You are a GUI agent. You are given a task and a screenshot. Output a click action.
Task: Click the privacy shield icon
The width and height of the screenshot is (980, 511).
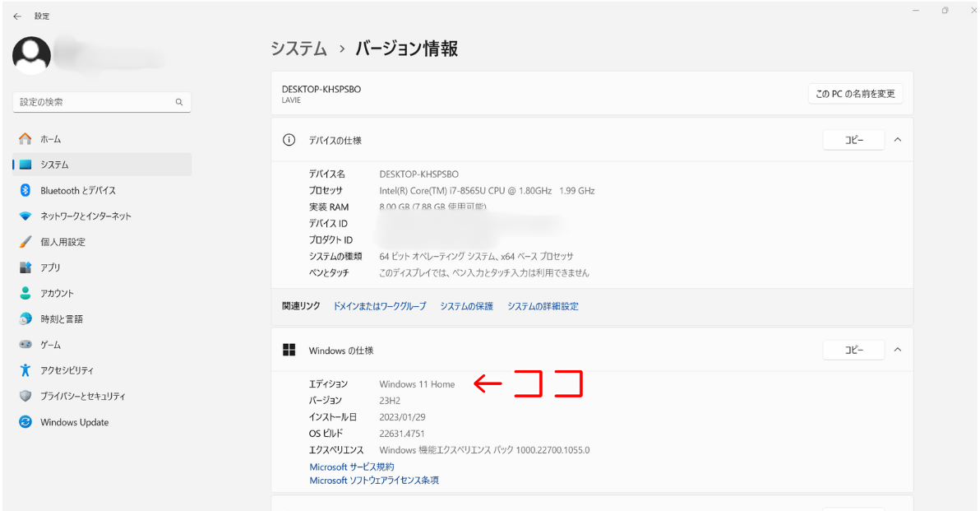coord(25,396)
